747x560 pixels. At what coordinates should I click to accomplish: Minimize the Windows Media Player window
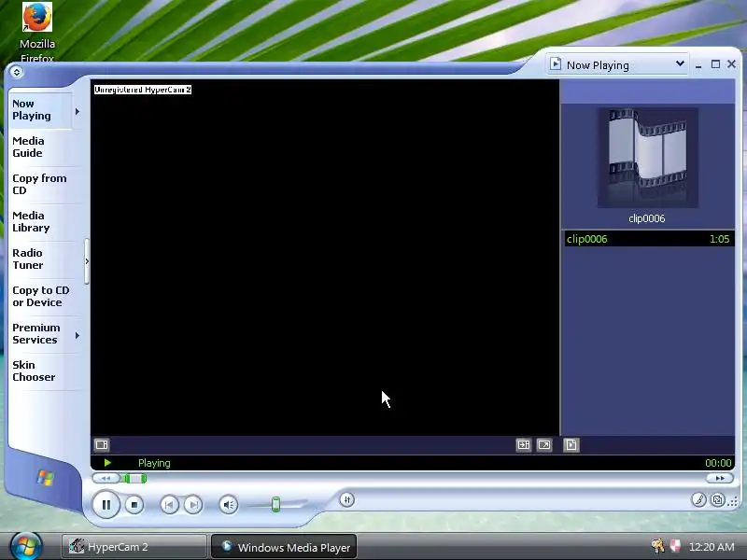point(698,64)
